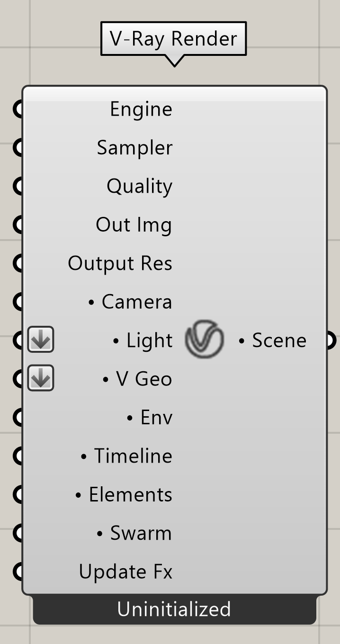Click the Update Fx input grip
This screenshot has width=340, height=644.
click(18, 572)
